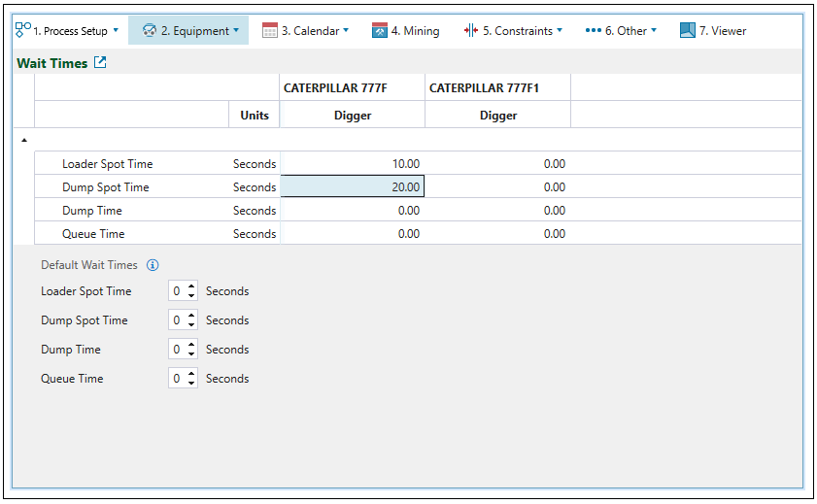Select Loader Spot Time cell for 777F
This screenshot has height=504, width=817.
[x=352, y=164]
